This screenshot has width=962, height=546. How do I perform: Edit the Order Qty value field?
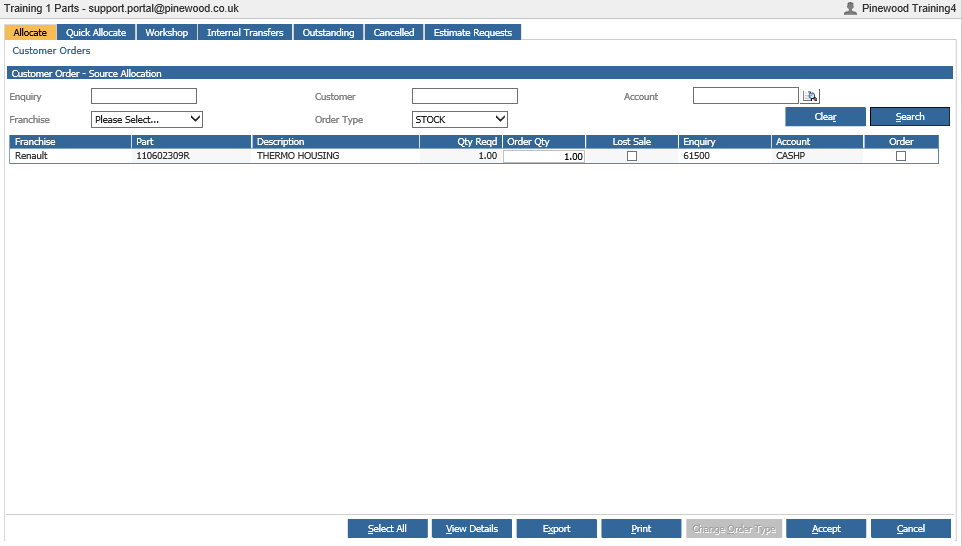tap(544, 156)
